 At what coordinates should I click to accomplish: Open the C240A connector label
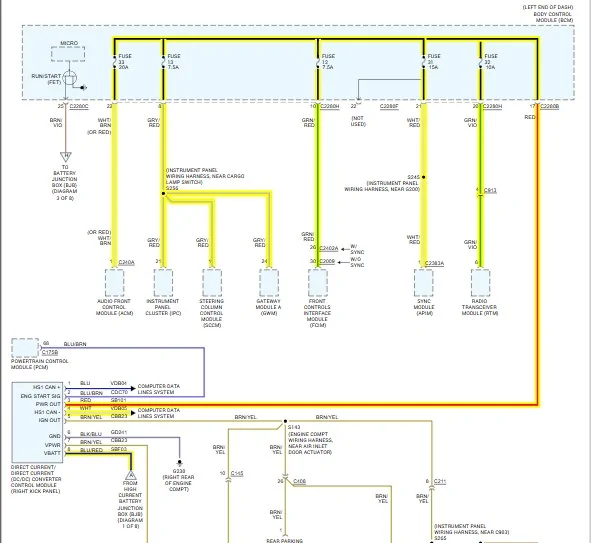pos(126,262)
